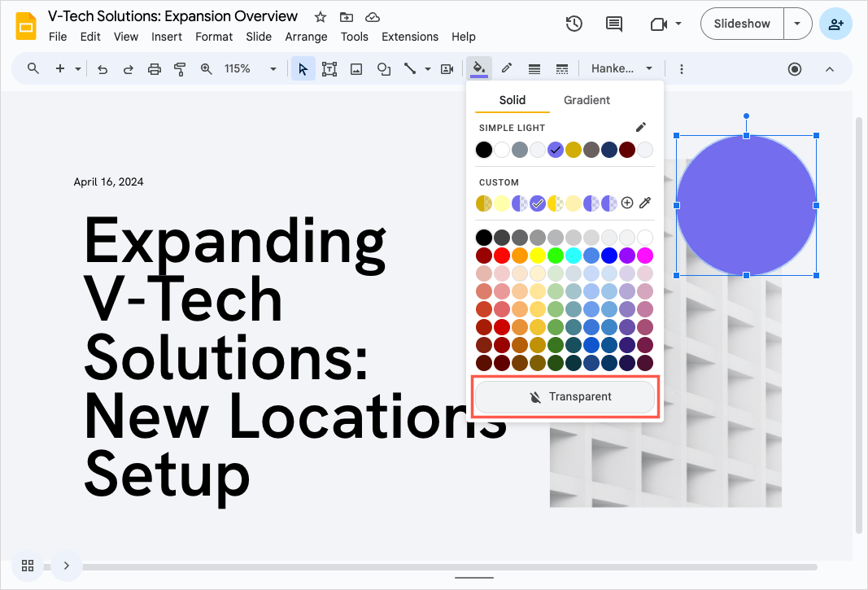
Task: Click the purple circle shape on the slide
Action: tap(746, 205)
